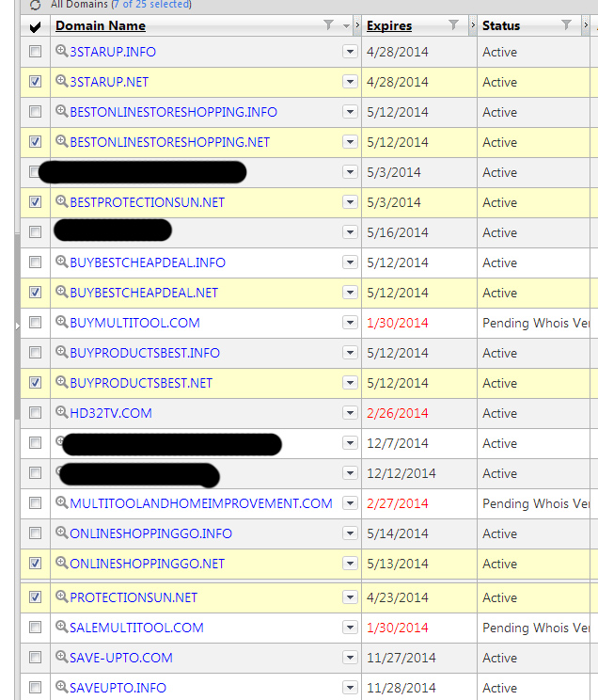The height and width of the screenshot is (700, 598).
Task: Click magnifier icon beside MULTITOOLANDHOMEIMPROVEMENT.COM
Action: point(61,502)
